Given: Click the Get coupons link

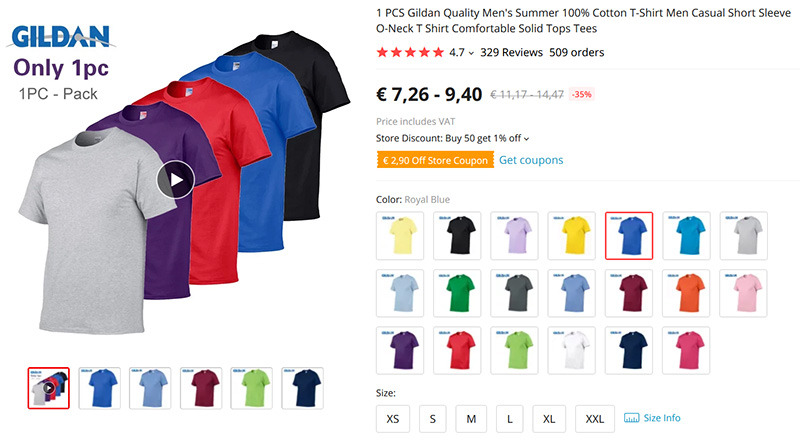Looking at the screenshot, I should (531, 160).
